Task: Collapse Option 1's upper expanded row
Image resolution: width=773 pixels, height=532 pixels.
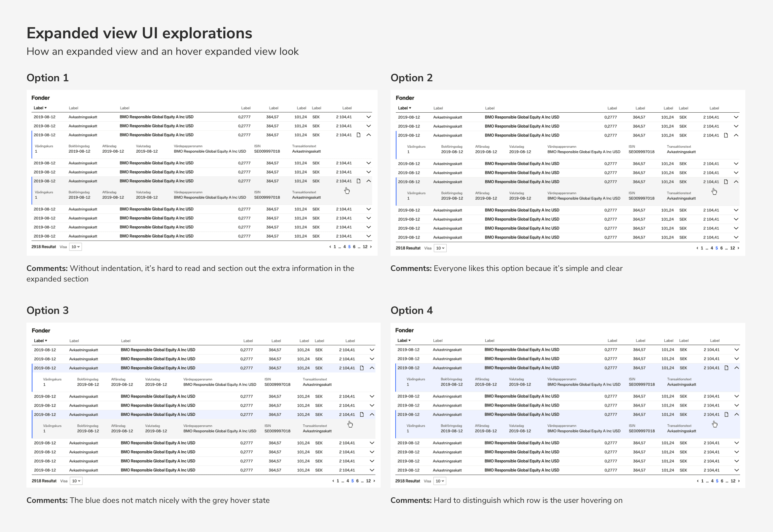Action: [x=369, y=135]
